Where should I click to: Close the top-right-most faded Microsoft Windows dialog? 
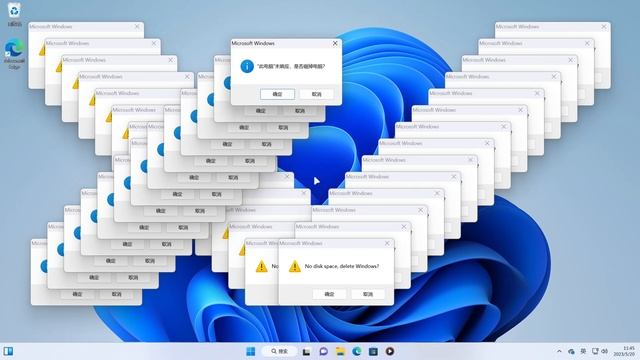click(604, 27)
